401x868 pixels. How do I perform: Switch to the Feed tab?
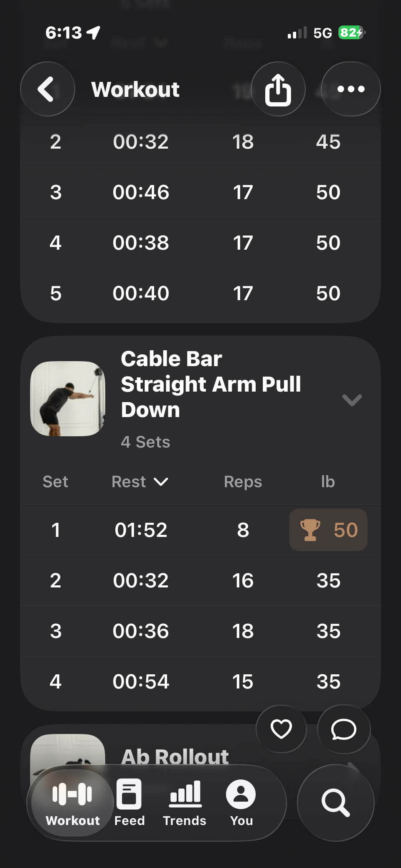click(x=129, y=802)
